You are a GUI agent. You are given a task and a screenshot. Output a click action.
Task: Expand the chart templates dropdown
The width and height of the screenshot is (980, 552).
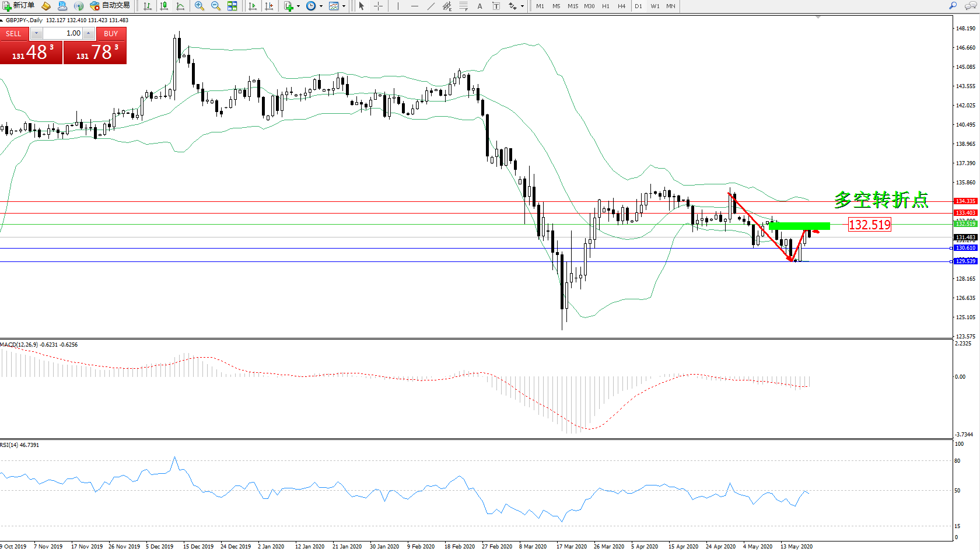click(344, 6)
